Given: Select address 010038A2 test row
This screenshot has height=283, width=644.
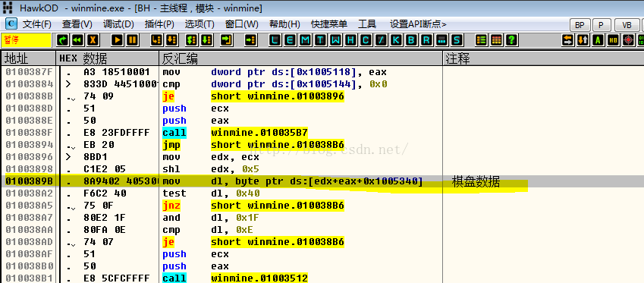Looking at the screenshot, I should coord(322,193).
